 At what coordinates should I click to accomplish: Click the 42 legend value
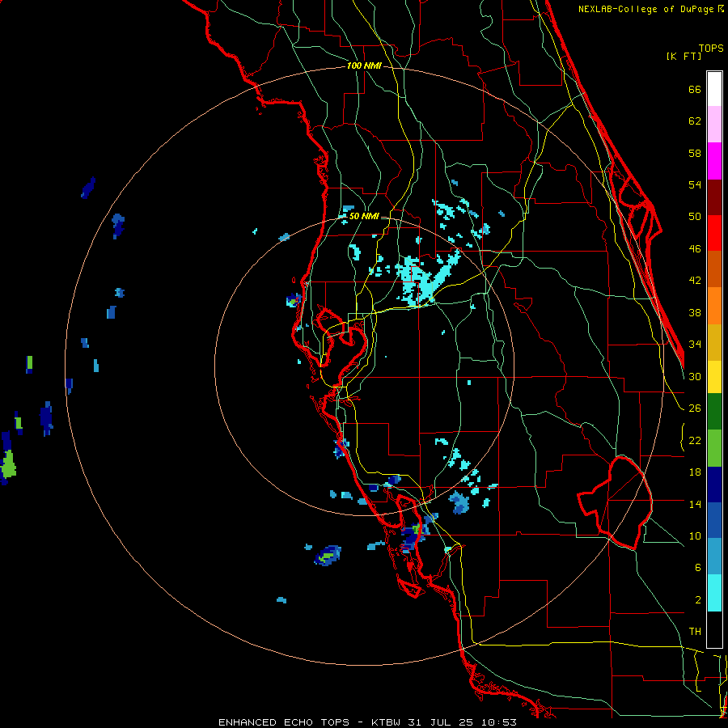pyautogui.click(x=695, y=281)
